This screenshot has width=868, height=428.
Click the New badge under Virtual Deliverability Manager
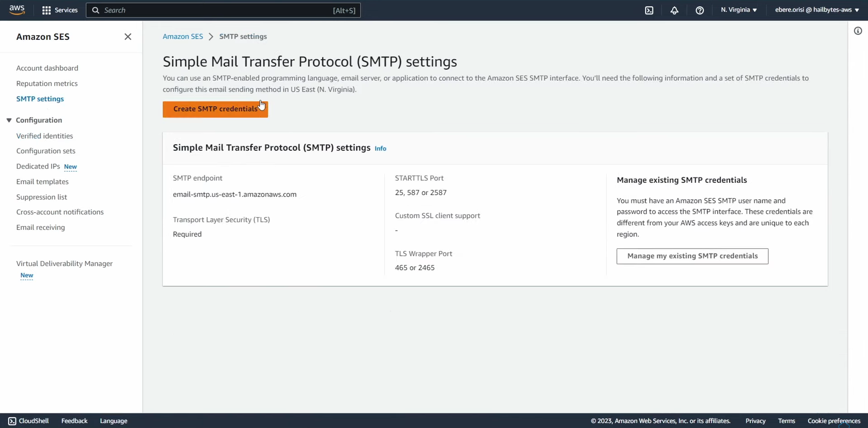(x=27, y=275)
